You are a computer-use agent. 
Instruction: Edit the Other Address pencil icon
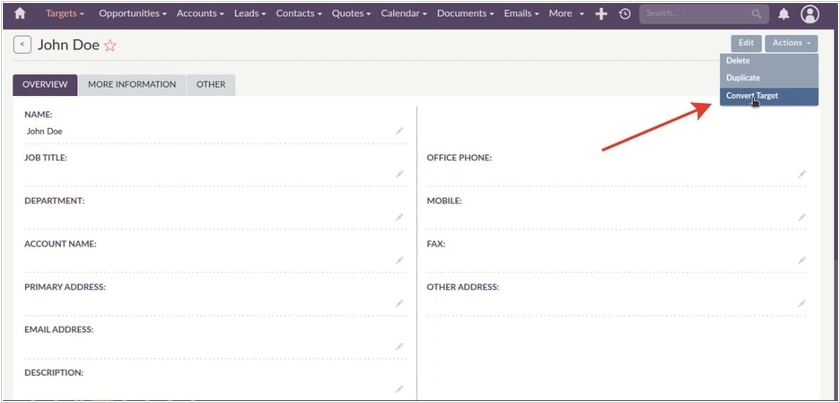(801, 303)
